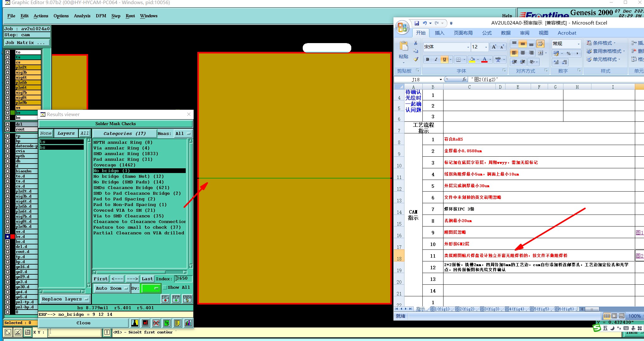The width and height of the screenshot is (644, 341).
Task: Click the red dot alarm icon
Action: pos(145,323)
